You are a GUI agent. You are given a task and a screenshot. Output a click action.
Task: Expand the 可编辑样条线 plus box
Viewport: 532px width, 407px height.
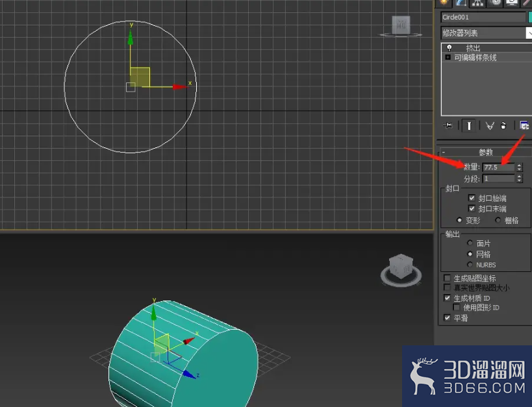pos(448,57)
